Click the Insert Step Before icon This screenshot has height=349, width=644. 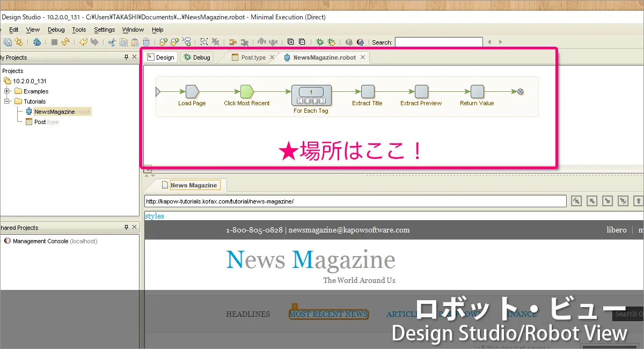pos(164,42)
